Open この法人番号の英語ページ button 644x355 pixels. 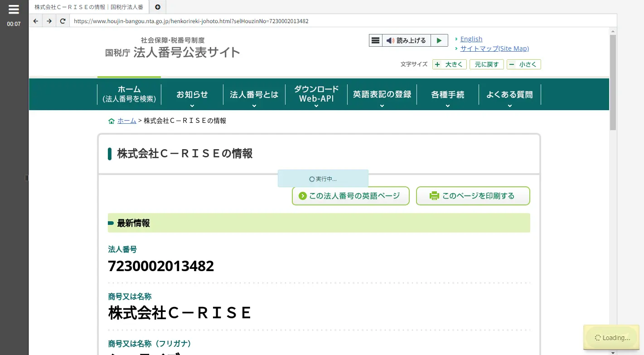click(x=351, y=196)
